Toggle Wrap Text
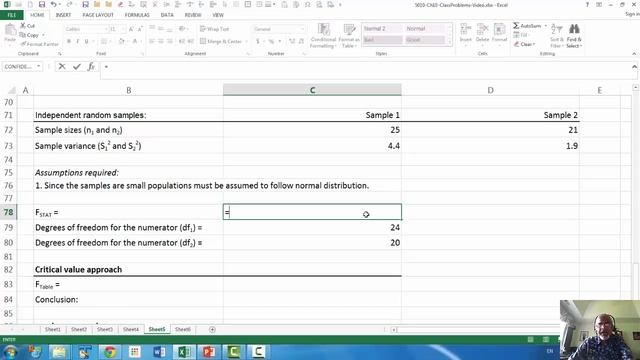 pyautogui.click(x=215, y=29)
